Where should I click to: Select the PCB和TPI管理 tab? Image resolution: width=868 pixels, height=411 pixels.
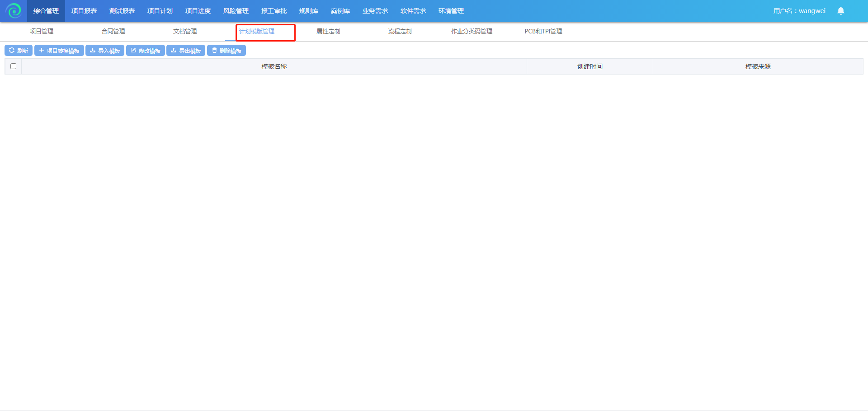pyautogui.click(x=543, y=31)
